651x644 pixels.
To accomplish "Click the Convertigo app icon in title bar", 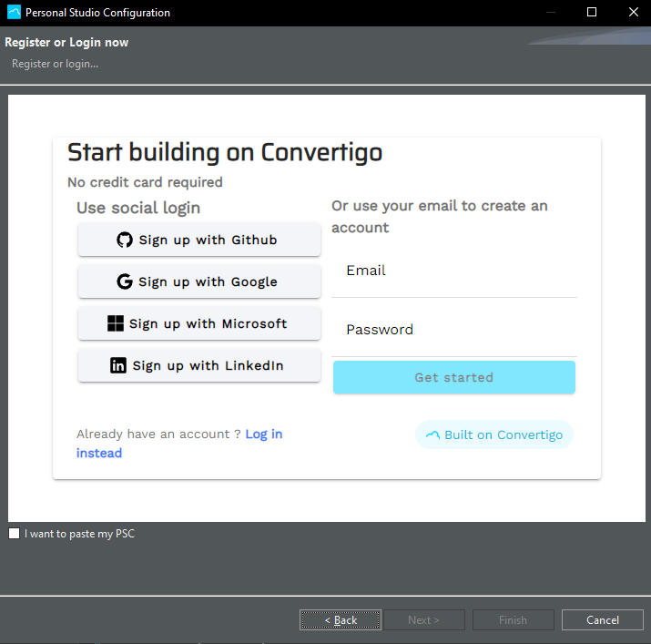I will 14,13.
